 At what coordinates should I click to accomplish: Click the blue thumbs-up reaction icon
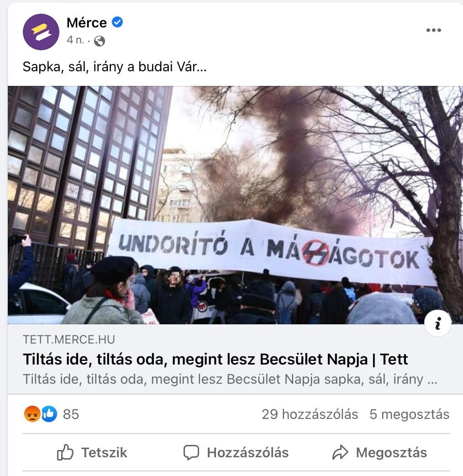[x=49, y=414]
